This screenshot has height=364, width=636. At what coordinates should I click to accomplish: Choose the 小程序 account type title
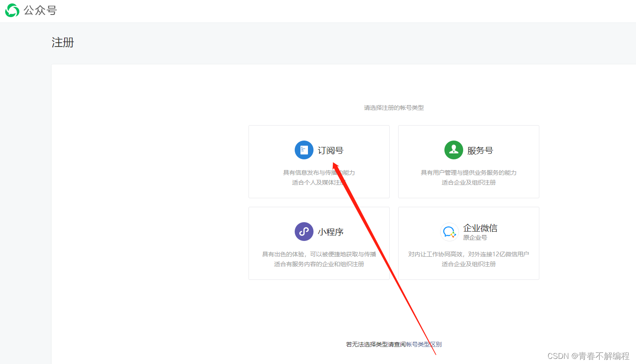coord(331,232)
